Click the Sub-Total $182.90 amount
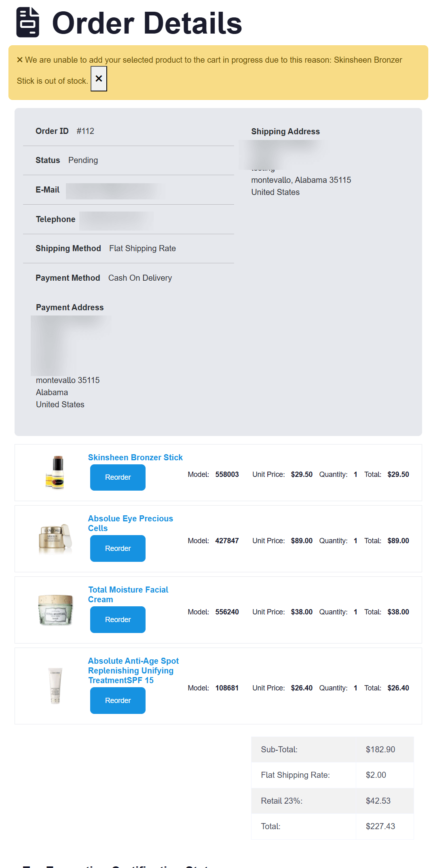The image size is (429, 868). pyautogui.click(x=380, y=749)
